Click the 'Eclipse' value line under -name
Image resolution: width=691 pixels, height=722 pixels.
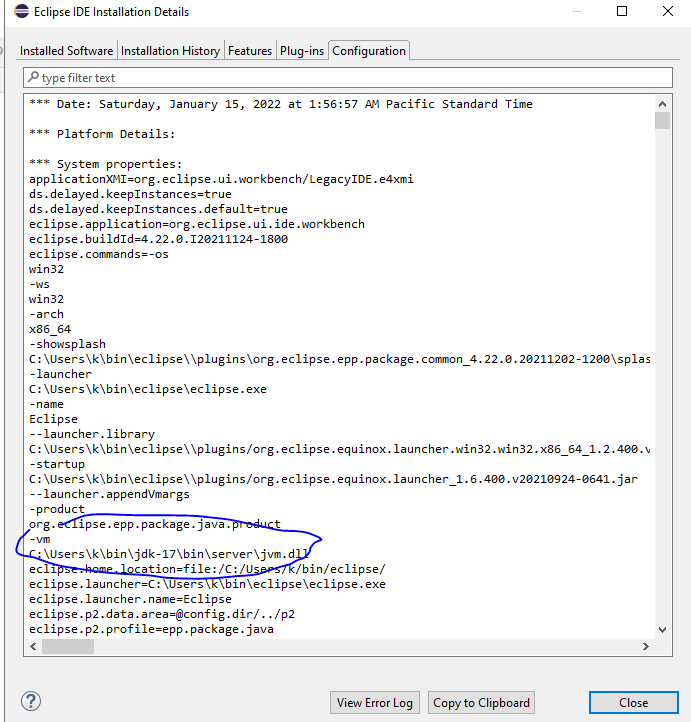click(x=53, y=419)
